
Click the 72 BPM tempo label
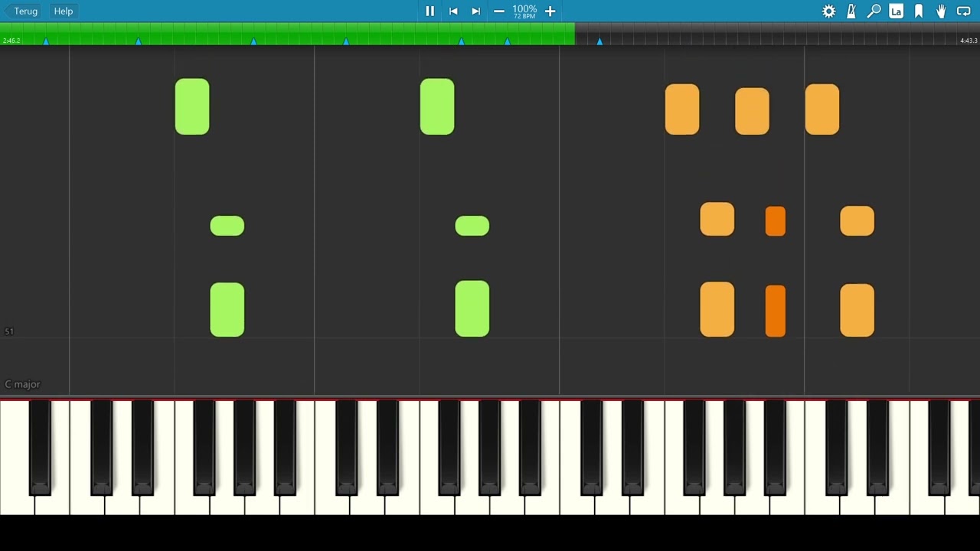click(x=524, y=16)
